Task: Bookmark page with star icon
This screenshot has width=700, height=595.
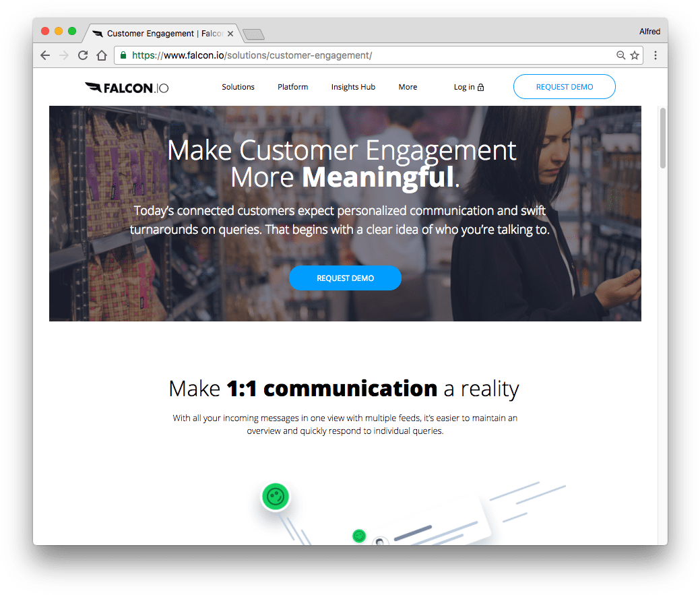Action: (x=635, y=55)
